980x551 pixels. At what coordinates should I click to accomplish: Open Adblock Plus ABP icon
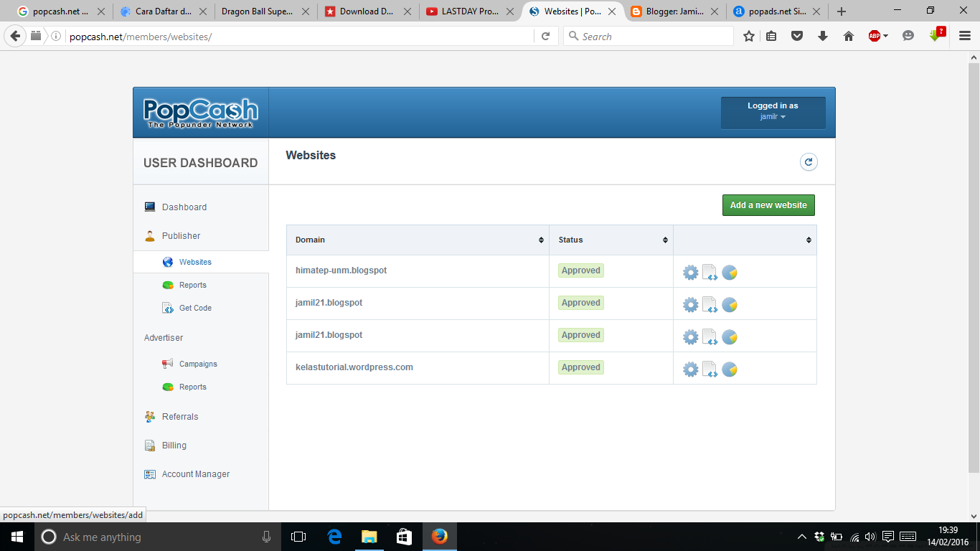tap(874, 37)
